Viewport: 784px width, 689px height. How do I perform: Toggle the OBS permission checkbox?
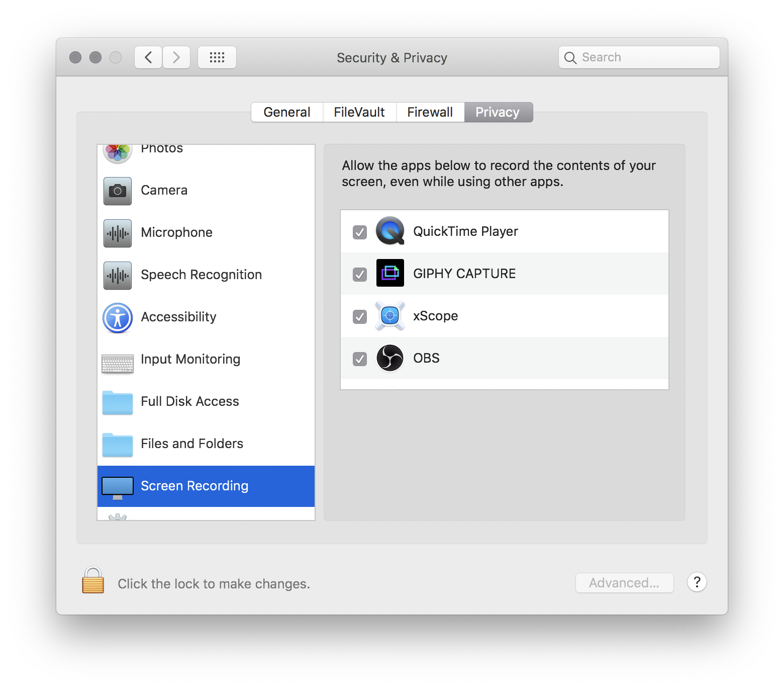(x=360, y=358)
